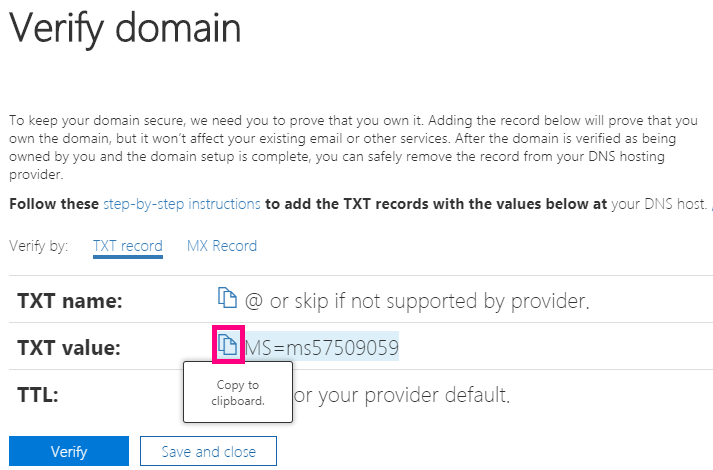Click the 'Copy to clipboard' tooltip
The width and height of the screenshot is (713, 470).
[x=238, y=392]
